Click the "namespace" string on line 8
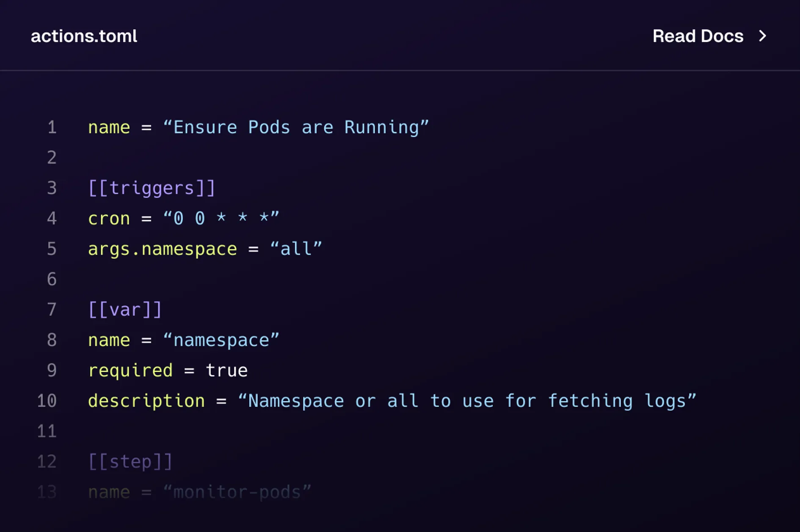This screenshot has height=532, width=800. click(221, 340)
